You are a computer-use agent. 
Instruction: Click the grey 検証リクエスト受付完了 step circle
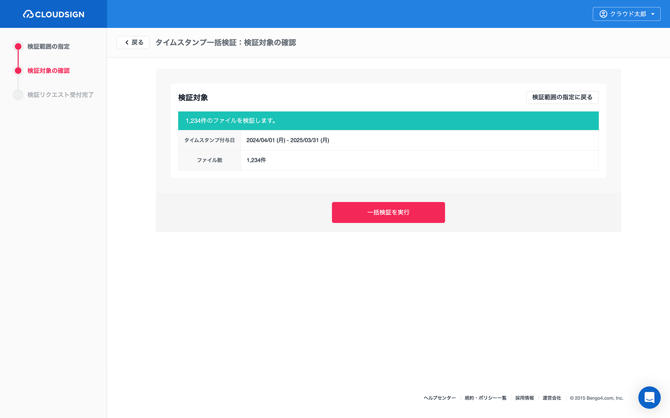point(18,95)
